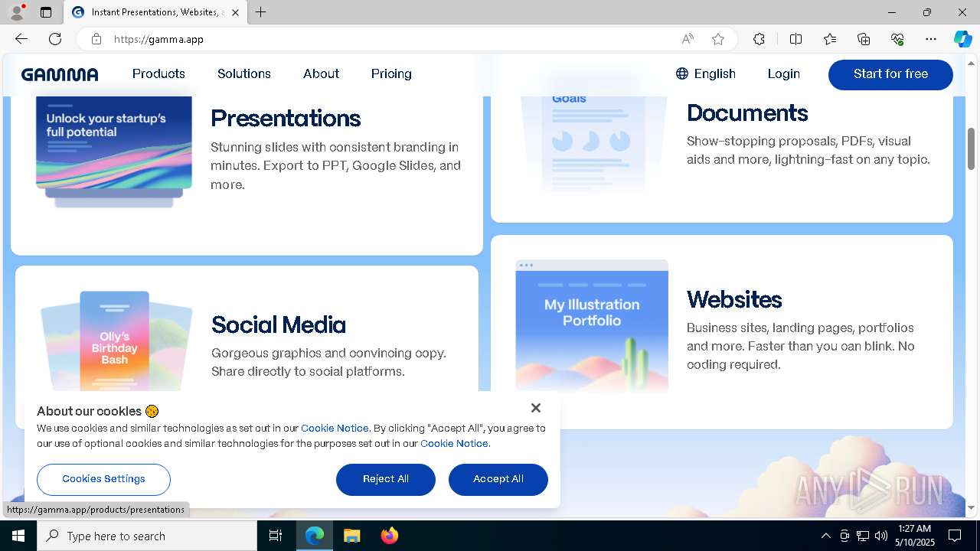Image resolution: width=980 pixels, height=551 pixels.
Task: Open File Explorer from taskbar
Action: 351,536
